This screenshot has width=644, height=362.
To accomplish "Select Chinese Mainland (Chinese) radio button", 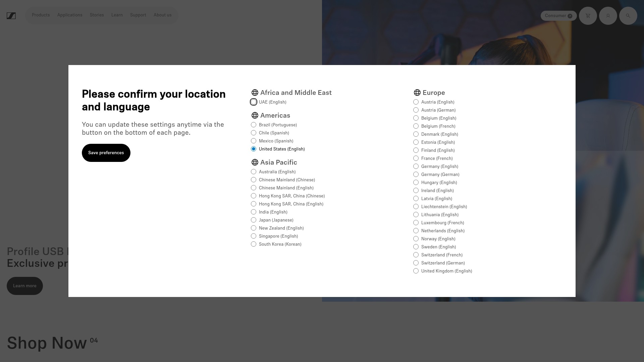I will pyautogui.click(x=254, y=180).
